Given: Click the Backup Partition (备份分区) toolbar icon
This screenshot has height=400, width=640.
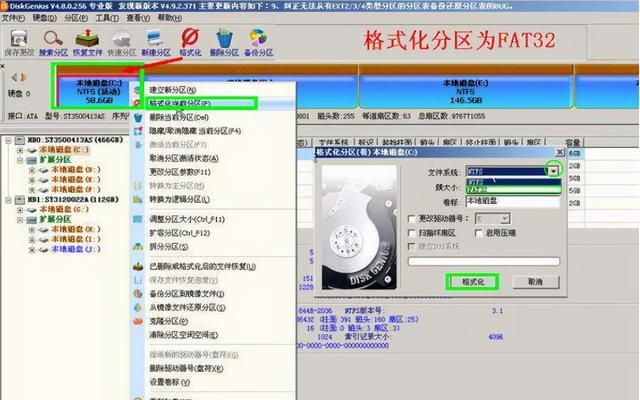Looking at the screenshot, I should click(258, 42).
